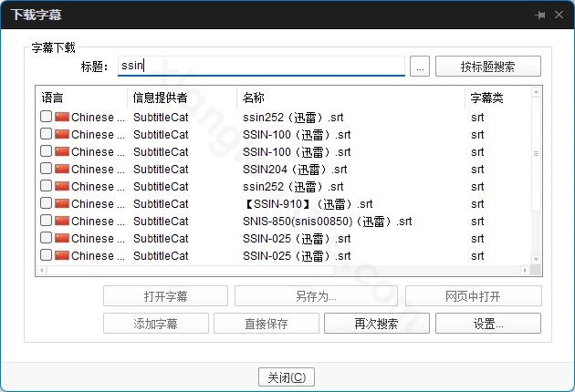575x392 pixels.
Task: Open 设置... settings button
Action: coord(488,323)
